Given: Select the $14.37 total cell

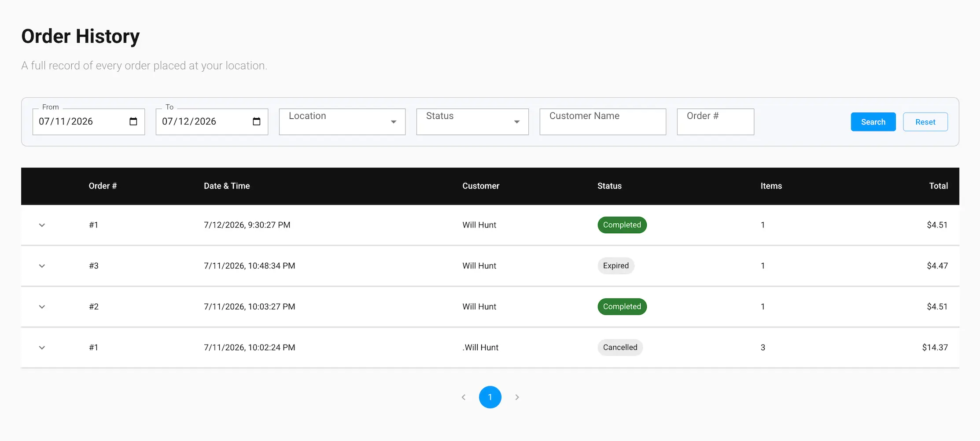Looking at the screenshot, I should (935, 347).
